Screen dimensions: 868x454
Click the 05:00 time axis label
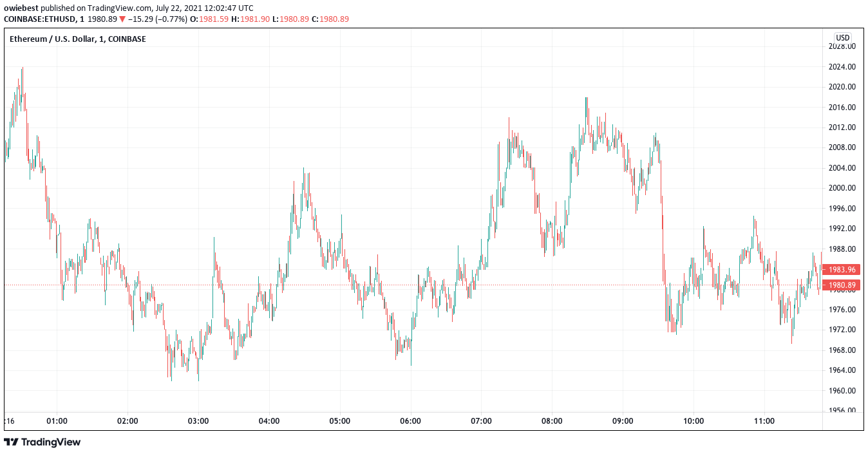pos(340,422)
